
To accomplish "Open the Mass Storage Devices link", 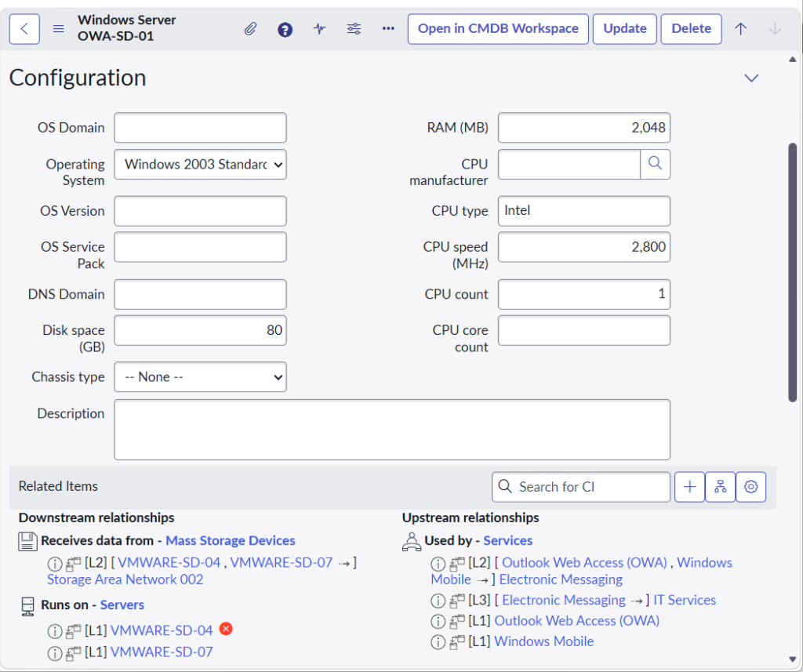I will [231, 540].
